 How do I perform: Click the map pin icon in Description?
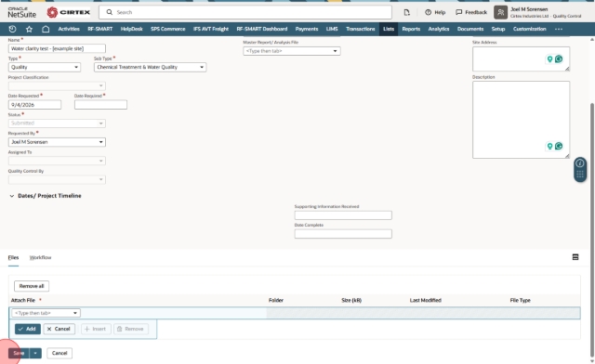click(549, 146)
